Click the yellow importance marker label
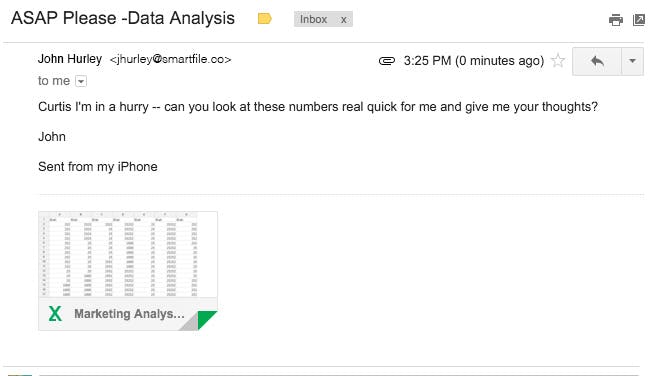The image size is (649, 376). 264,19
